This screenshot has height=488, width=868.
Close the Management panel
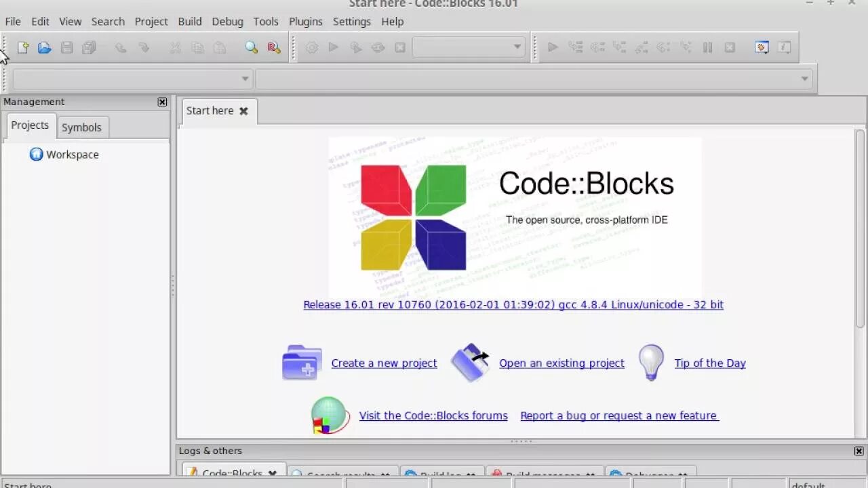click(x=162, y=102)
